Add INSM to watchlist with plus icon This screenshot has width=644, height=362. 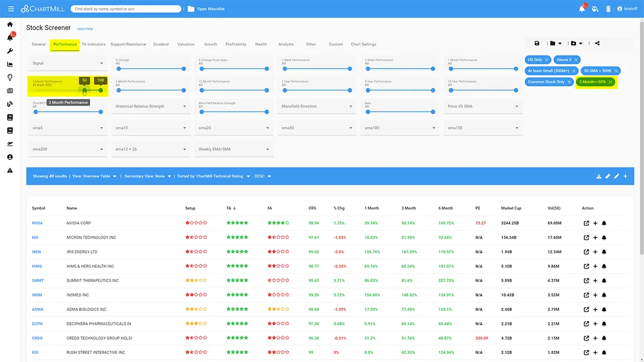pyautogui.click(x=595, y=295)
